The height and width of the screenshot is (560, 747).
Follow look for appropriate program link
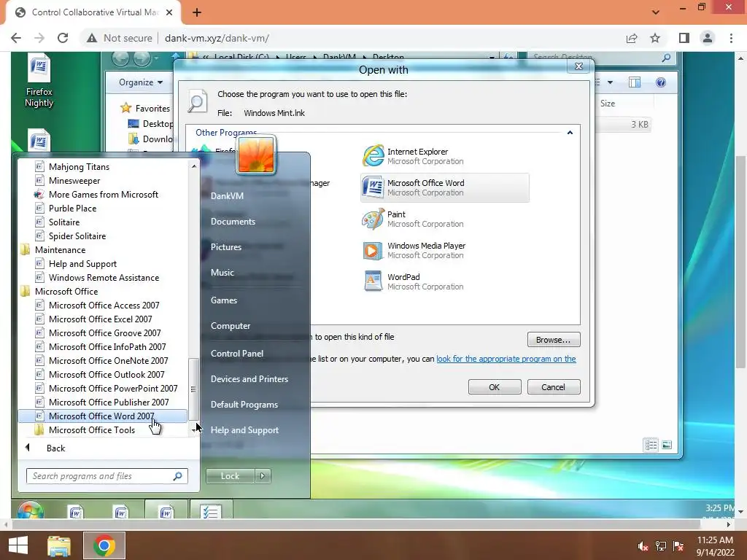pyautogui.click(x=506, y=359)
